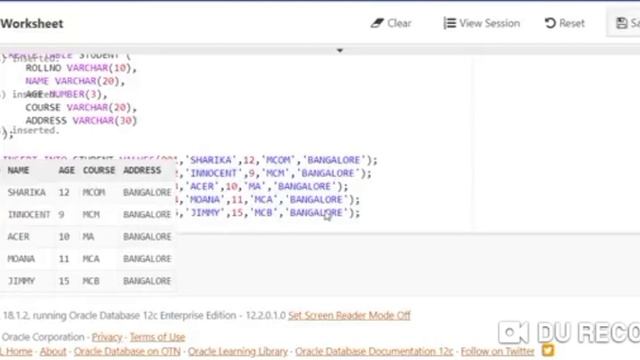Screen dimensions: 640x360
Task: Click the AGE column header
Action: point(67,170)
